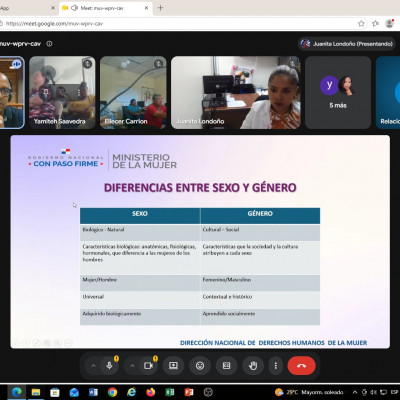Raise hand in the meeting
The image size is (400, 400).
coord(253,366)
